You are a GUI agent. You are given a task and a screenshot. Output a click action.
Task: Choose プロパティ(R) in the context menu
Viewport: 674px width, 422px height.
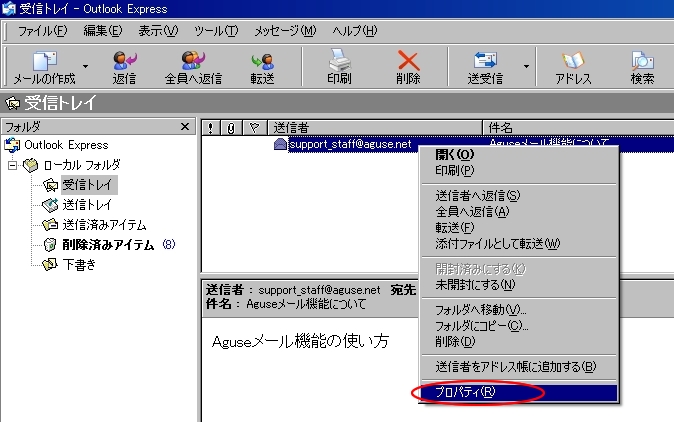coord(519,392)
